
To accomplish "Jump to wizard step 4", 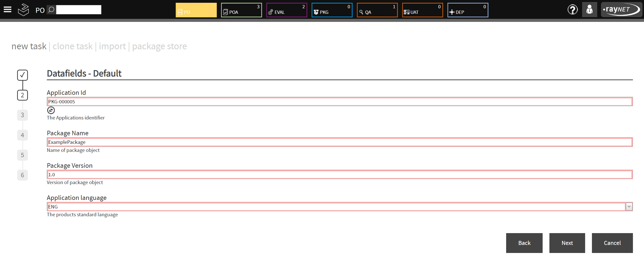I will [22, 135].
